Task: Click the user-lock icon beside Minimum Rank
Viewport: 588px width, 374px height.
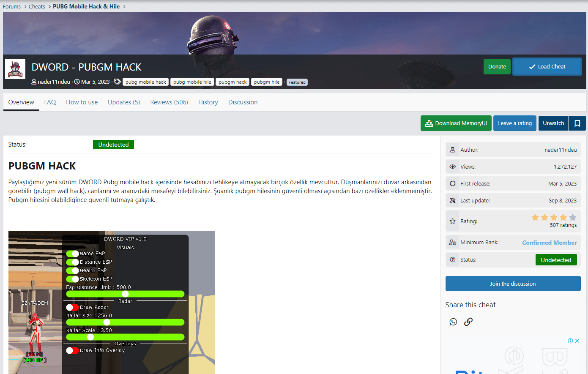Action: [x=453, y=242]
